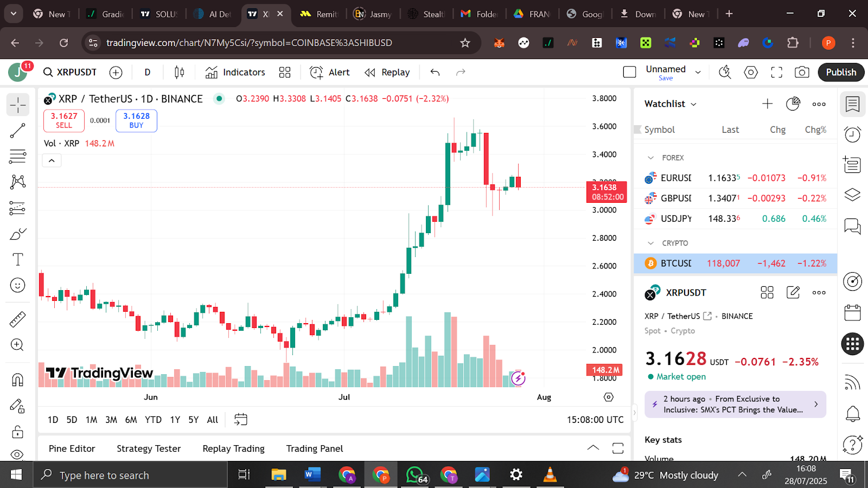Collapse the CRYPTO section

[x=651, y=243]
